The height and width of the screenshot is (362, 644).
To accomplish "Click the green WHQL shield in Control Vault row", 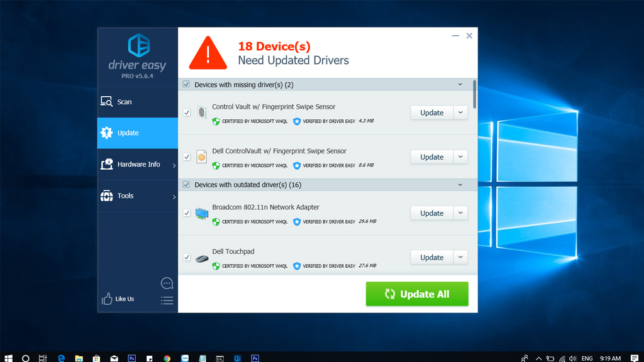I will (216, 121).
